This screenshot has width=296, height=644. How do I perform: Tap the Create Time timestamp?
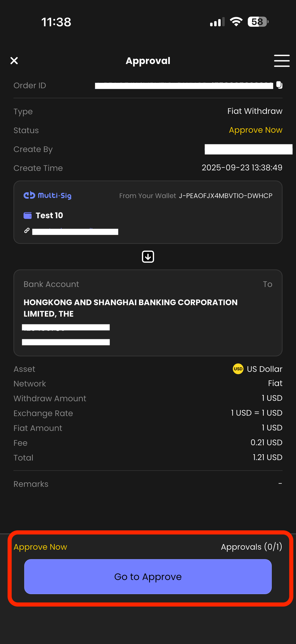pos(242,168)
